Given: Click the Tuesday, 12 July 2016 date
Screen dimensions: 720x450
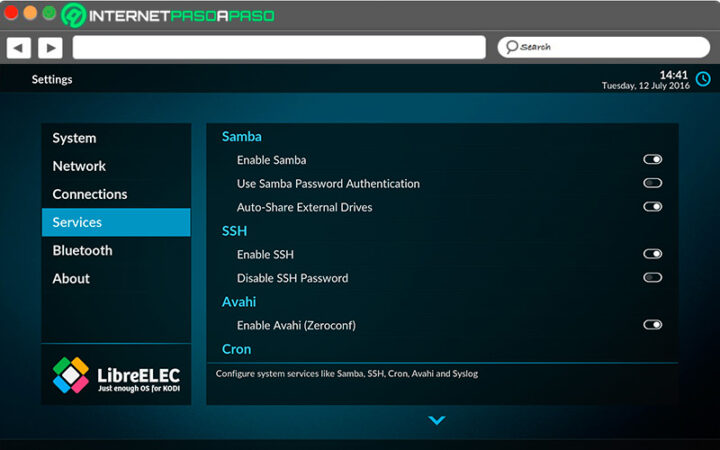Looking at the screenshot, I should pos(646,85).
